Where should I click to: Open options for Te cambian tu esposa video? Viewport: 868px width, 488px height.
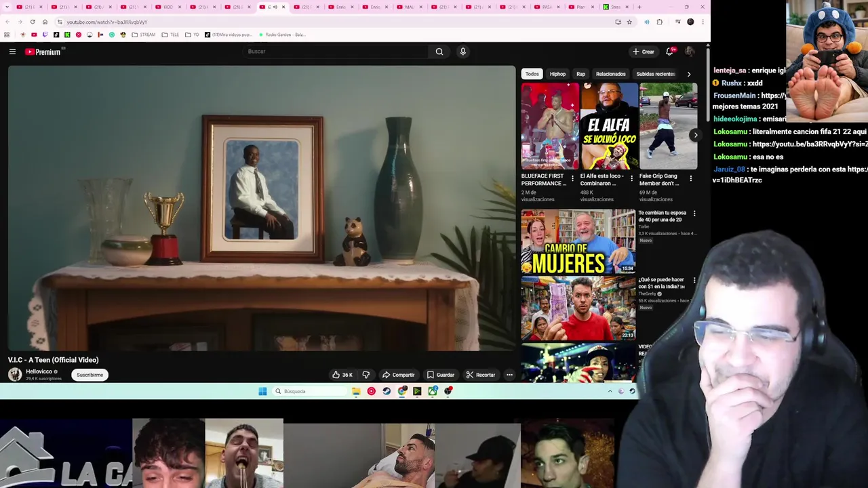click(x=694, y=213)
